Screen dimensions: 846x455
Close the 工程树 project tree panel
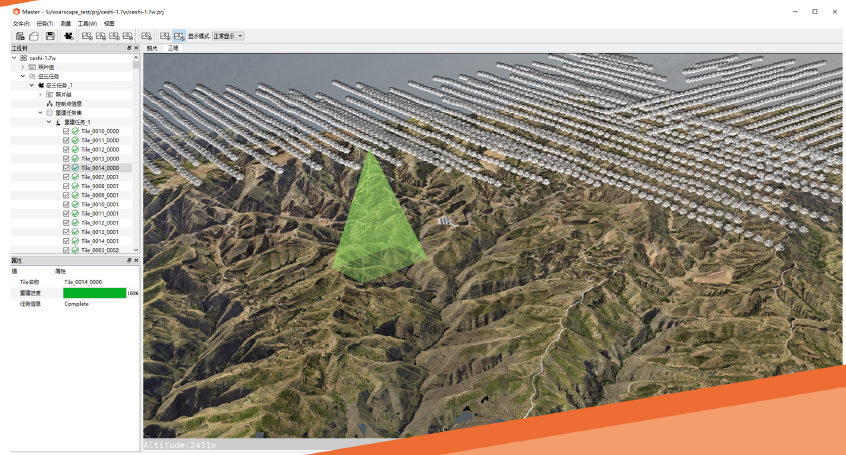136,48
